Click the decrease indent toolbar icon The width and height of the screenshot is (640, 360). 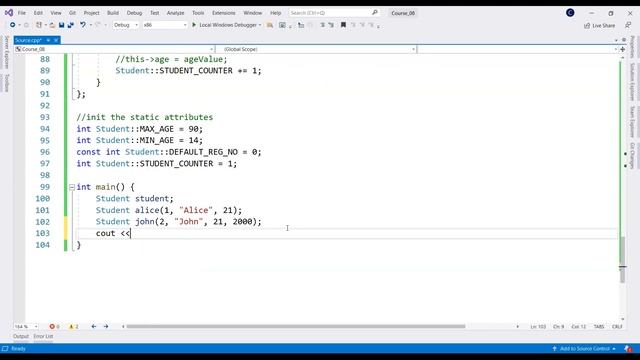[322, 25]
